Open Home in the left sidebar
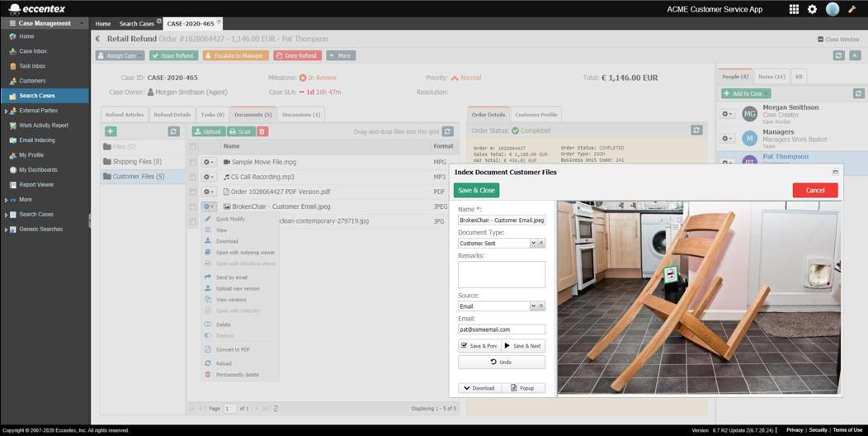 coord(26,36)
